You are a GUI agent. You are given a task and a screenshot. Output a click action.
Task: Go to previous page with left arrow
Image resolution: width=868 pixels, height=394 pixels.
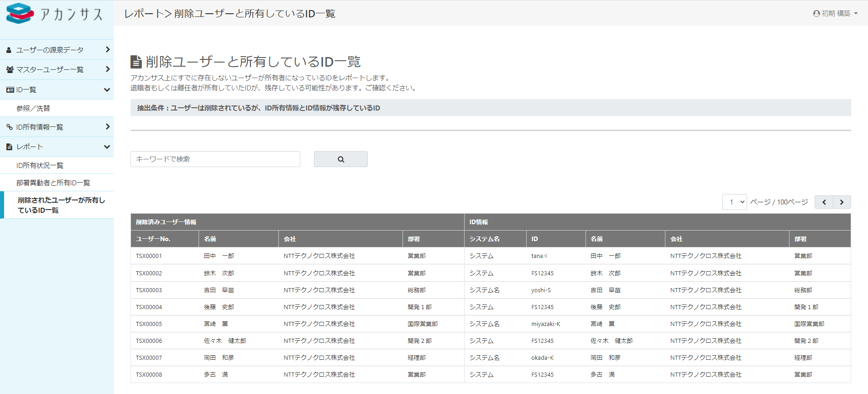824,202
